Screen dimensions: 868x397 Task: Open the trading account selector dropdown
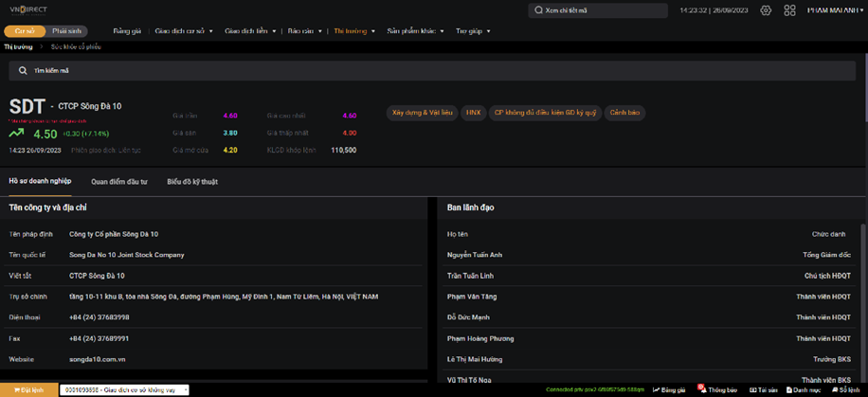point(124,389)
